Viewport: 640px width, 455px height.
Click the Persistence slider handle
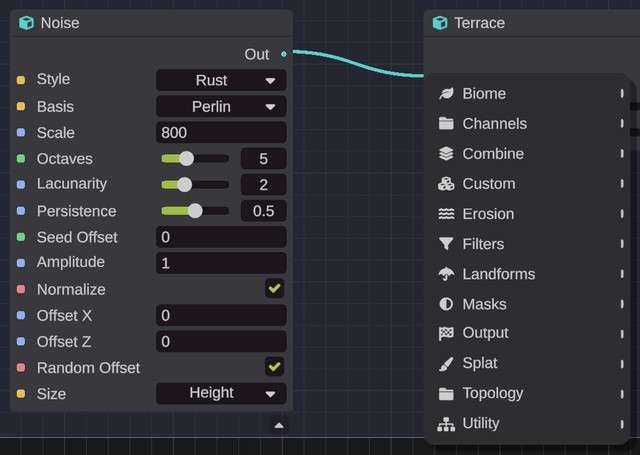click(x=195, y=211)
